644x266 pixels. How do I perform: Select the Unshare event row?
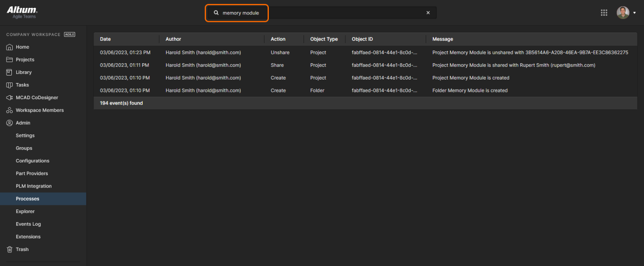click(x=280, y=52)
